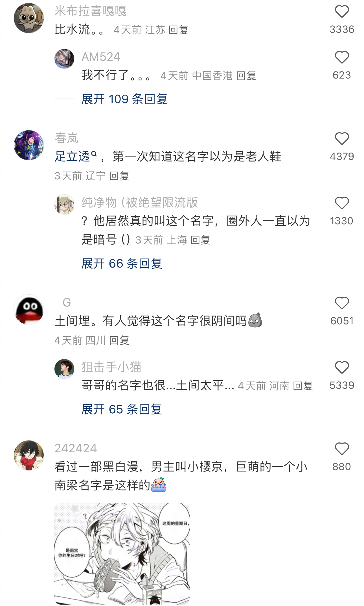This screenshot has width=364, height=606.
Task: Like 纯净物's reply with 1330 likes
Action: tap(342, 203)
